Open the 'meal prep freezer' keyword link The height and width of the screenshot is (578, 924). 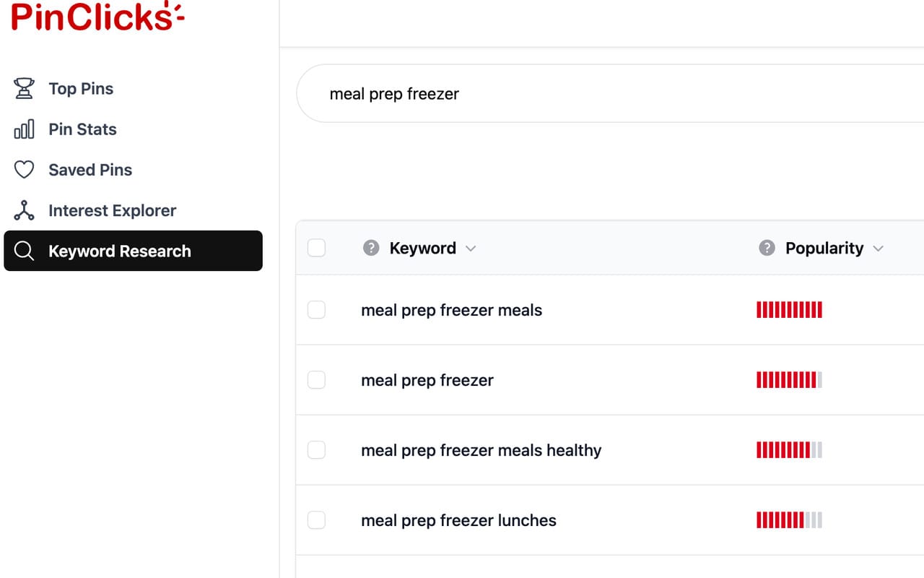(x=427, y=380)
